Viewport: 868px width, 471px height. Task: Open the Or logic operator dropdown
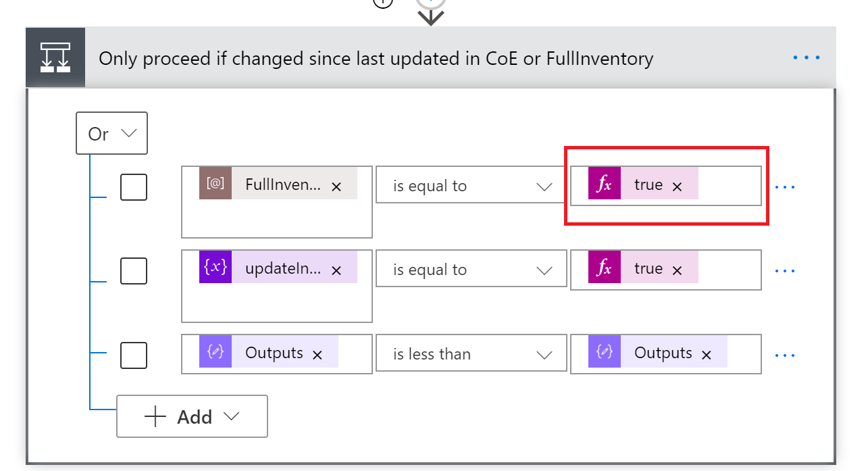(111, 133)
